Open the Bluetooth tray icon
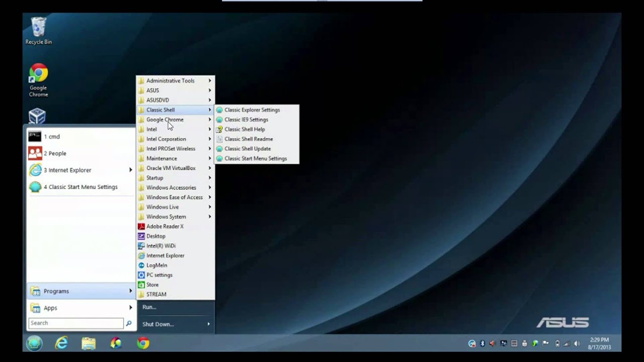The image size is (644, 362). click(482, 343)
